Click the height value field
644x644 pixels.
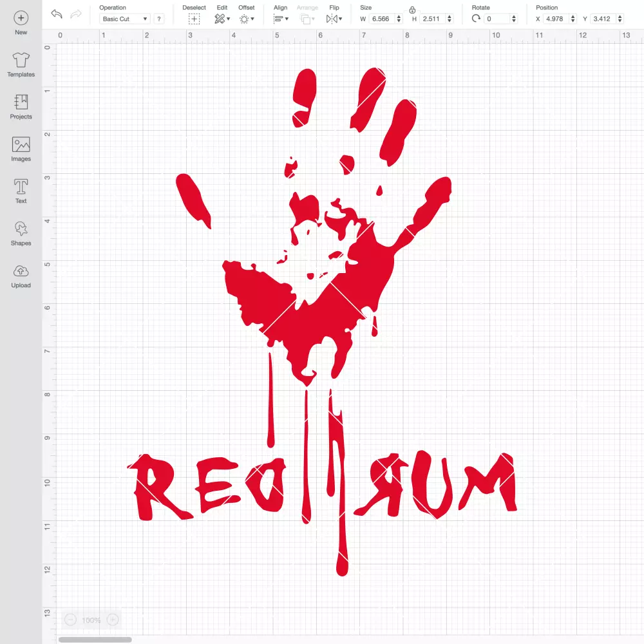(432, 19)
